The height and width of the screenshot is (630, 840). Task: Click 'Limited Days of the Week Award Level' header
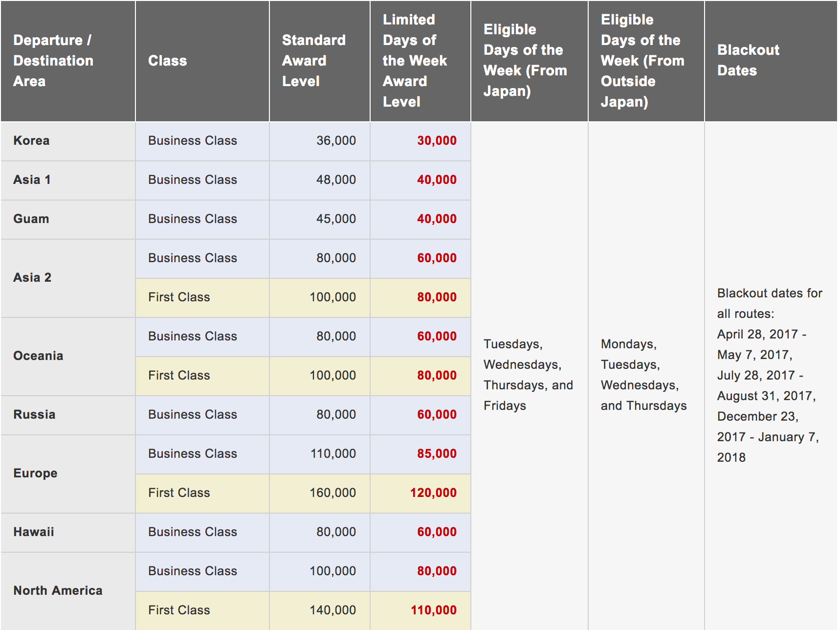420,61
